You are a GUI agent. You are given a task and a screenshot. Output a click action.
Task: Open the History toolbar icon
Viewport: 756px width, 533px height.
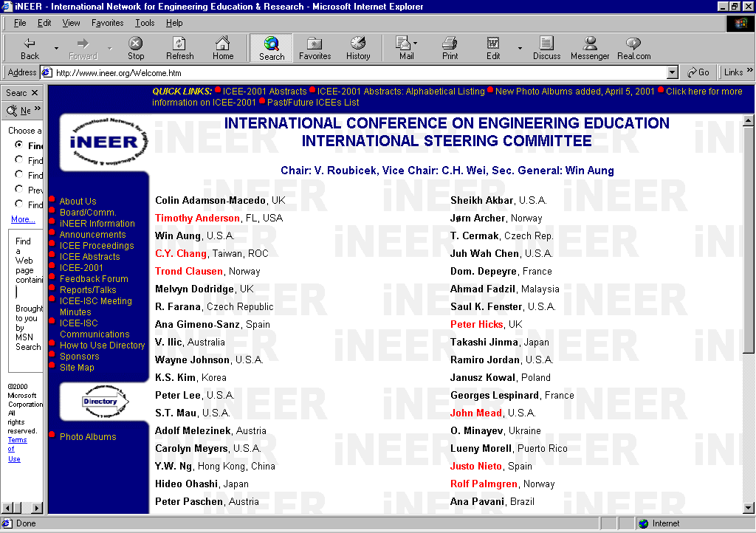point(358,48)
